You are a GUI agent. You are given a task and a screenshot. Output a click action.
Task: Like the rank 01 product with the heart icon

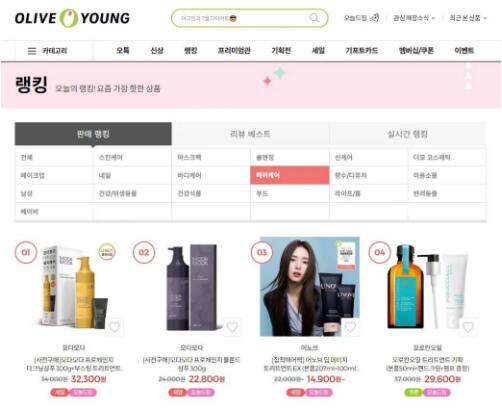[x=114, y=327]
